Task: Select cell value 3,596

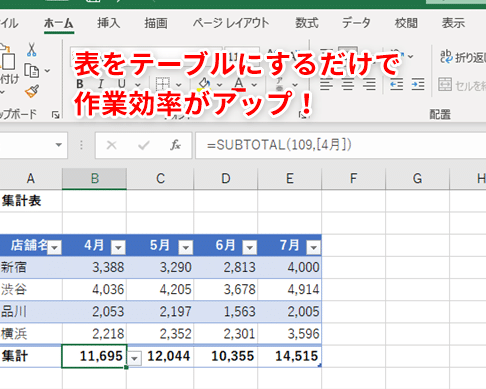Action: [x=290, y=334]
